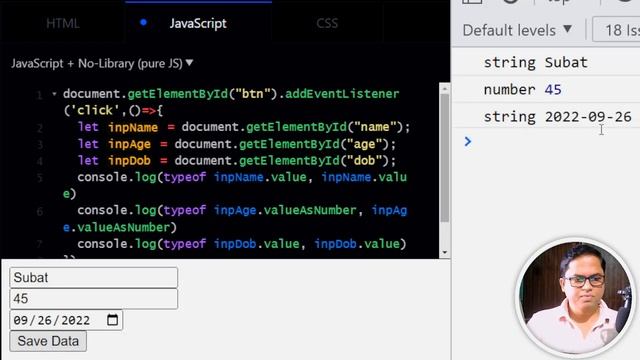Select the JavaScript editor tab
Image resolution: width=640 pixels, height=360 pixels.
tap(198, 23)
